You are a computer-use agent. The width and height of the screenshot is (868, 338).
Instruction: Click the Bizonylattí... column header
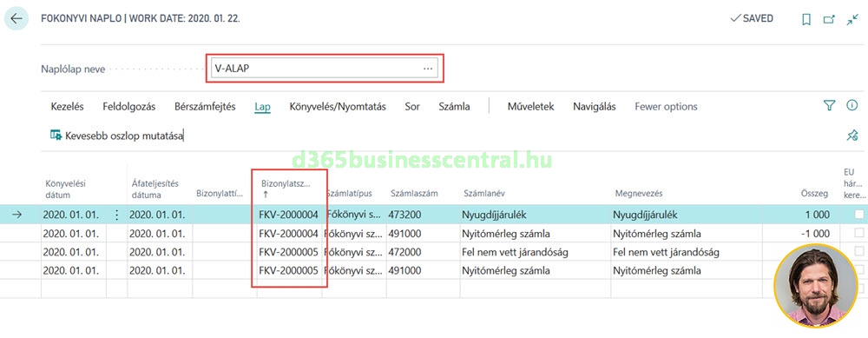point(220,194)
